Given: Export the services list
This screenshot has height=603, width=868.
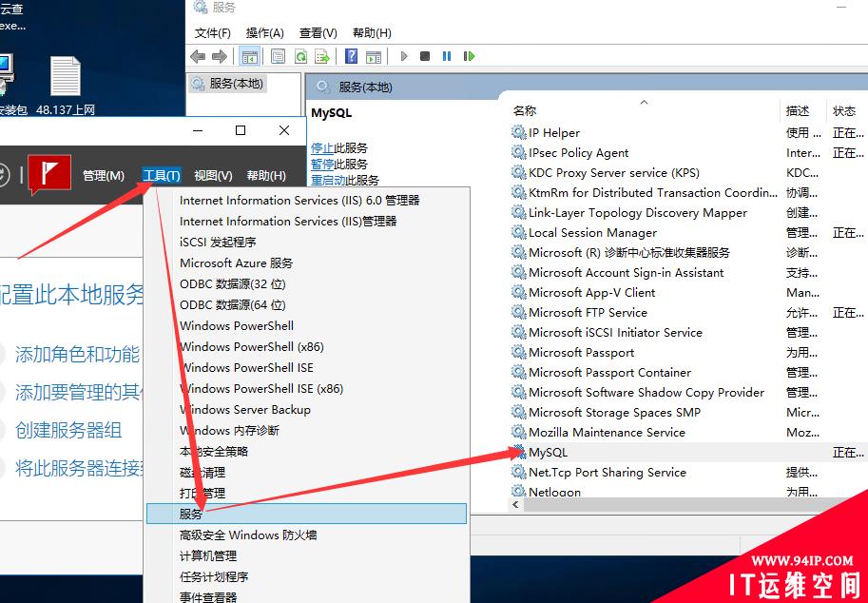Looking at the screenshot, I should (x=322, y=56).
